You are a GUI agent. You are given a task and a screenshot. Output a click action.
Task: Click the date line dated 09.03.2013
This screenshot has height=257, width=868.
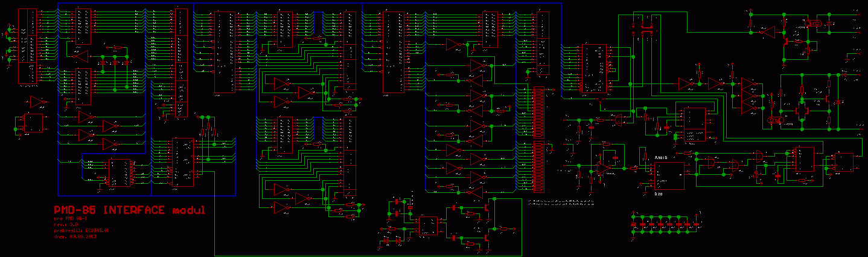pos(75,236)
